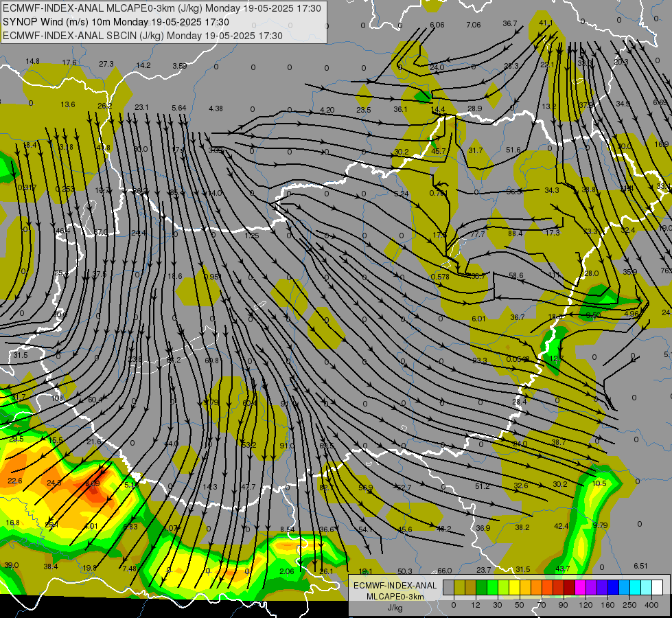672x618 pixels.
Task: Click the 'MLCAPE0-3km' legend title text
Action: tap(395, 597)
